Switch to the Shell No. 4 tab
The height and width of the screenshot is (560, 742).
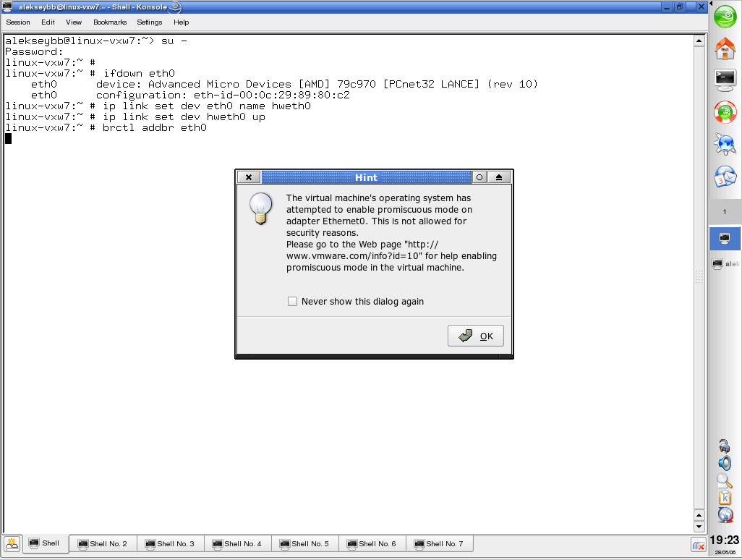tap(237, 543)
